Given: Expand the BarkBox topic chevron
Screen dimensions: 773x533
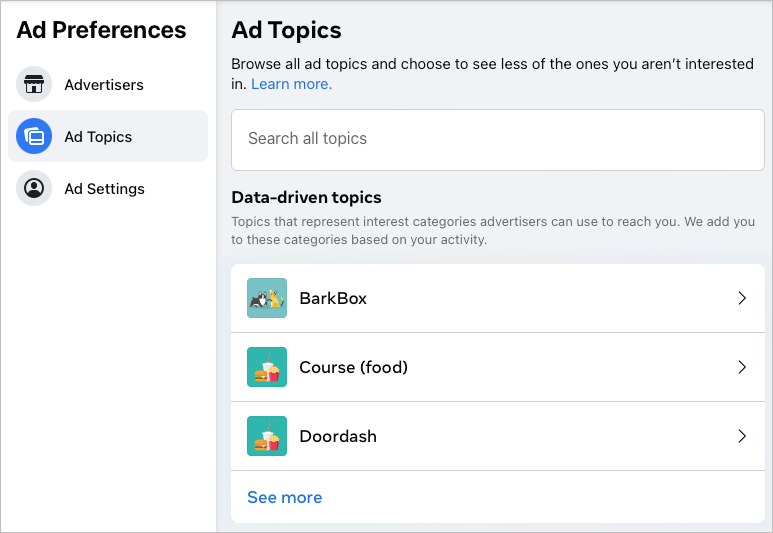Looking at the screenshot, I should click(742, 298).
